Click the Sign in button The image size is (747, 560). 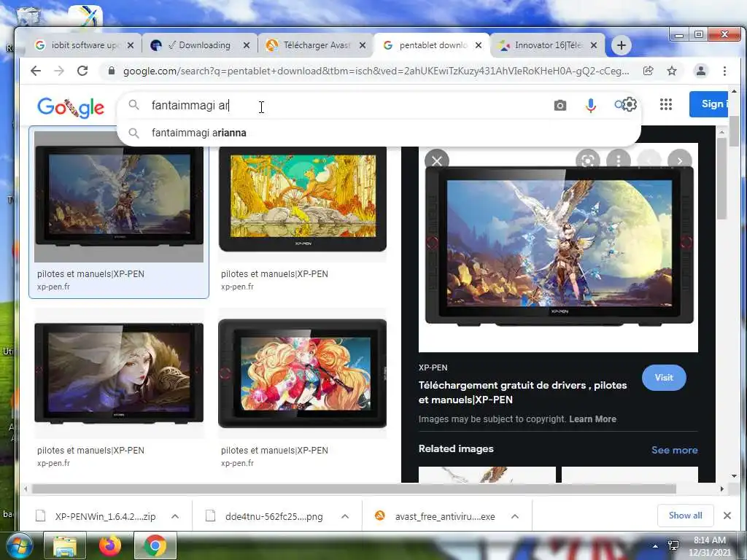click(709, 104)
